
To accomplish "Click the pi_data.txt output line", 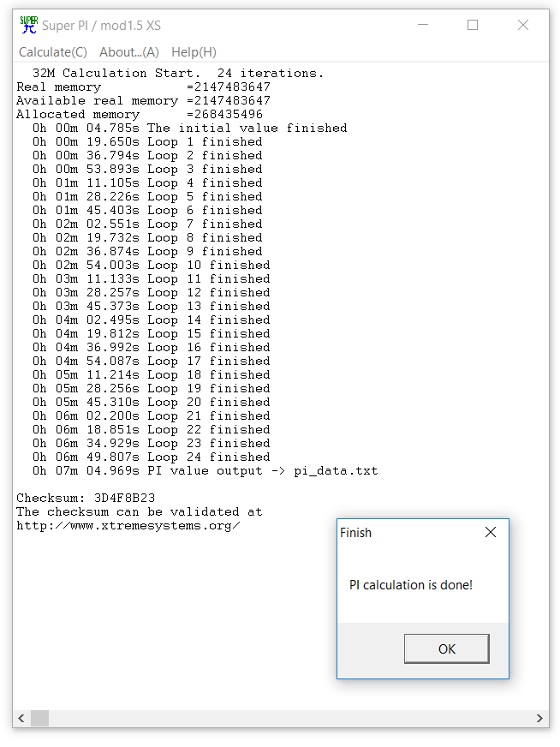I will (x=206, y=471).
